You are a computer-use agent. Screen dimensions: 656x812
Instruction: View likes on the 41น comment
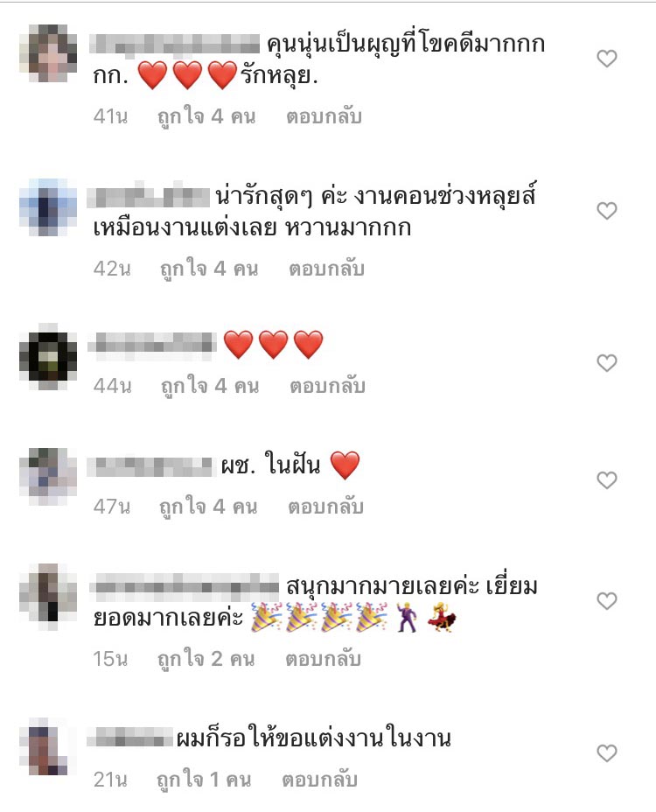206,117
